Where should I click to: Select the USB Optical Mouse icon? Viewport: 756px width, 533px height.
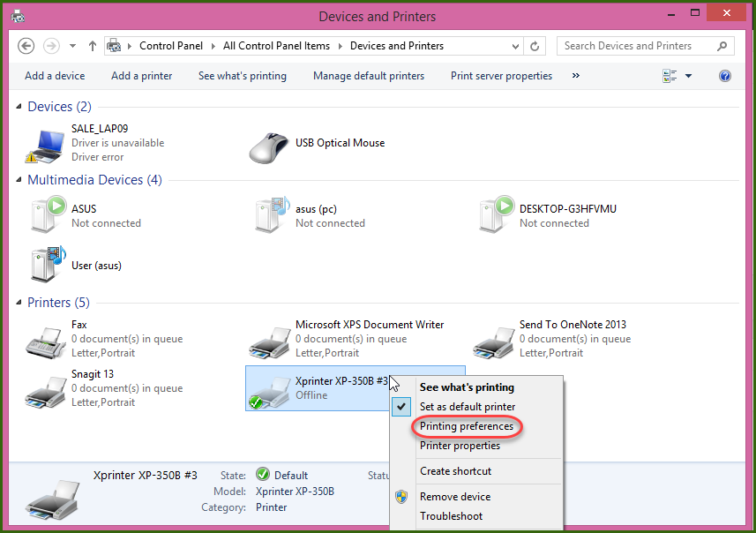click(269, 147)
